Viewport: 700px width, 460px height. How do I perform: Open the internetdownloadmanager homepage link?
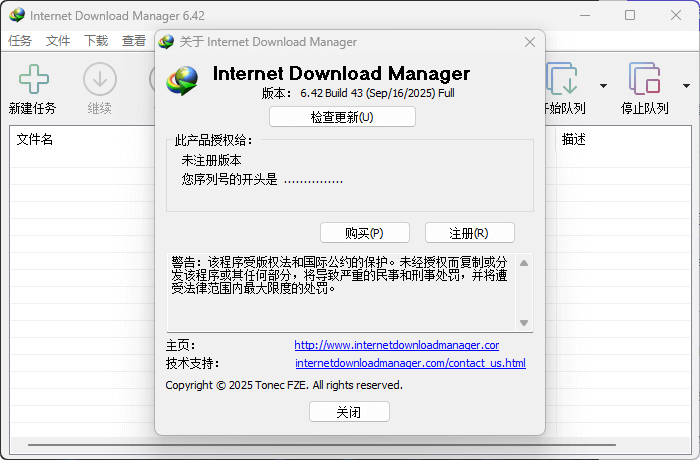coord(397,345)
